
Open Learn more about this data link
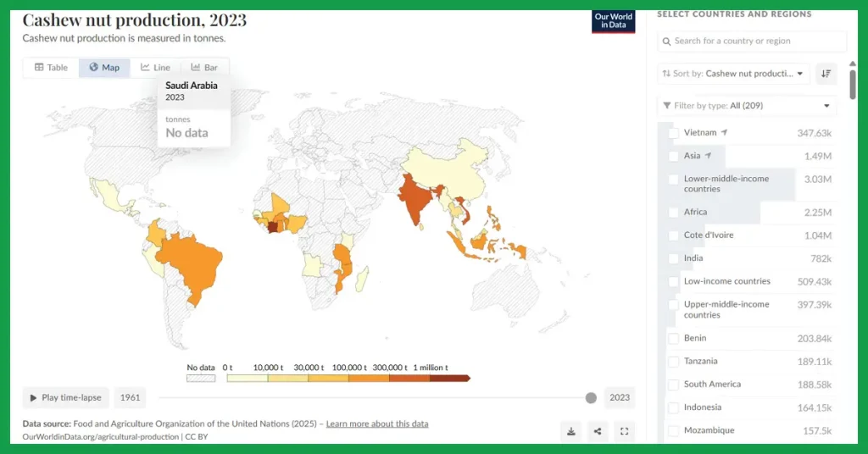click(377, 424)
